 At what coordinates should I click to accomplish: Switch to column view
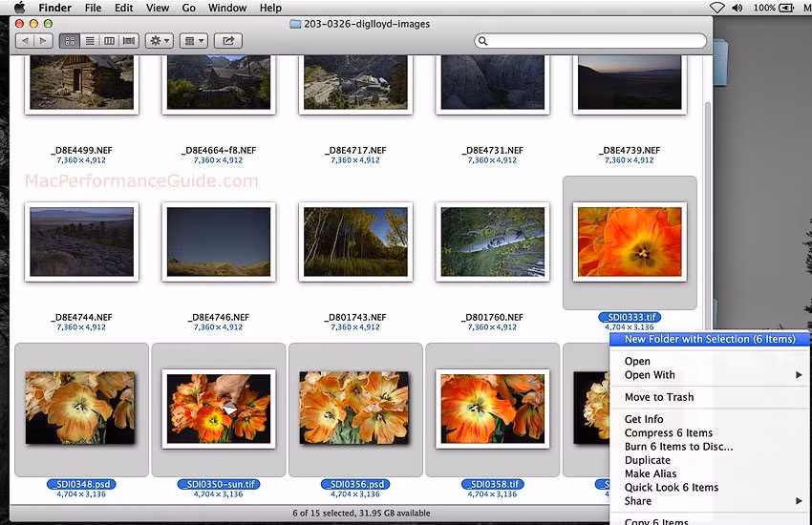[109, 41]
